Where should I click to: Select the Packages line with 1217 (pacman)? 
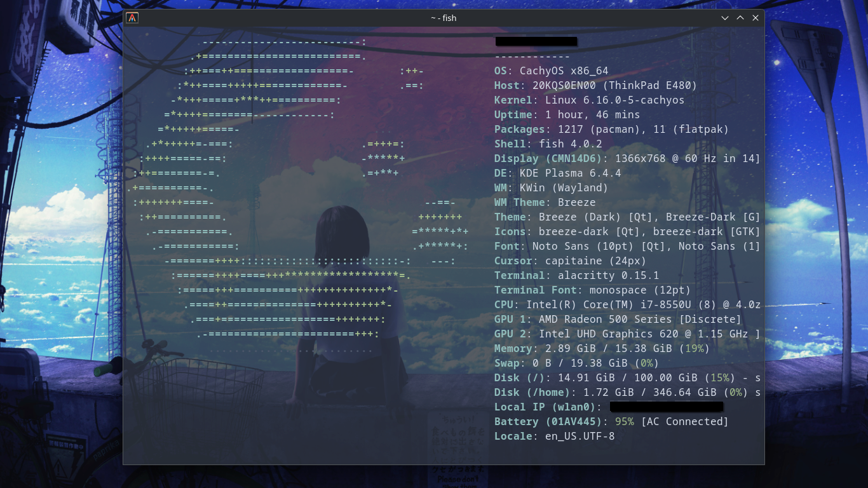pos(612,130)
